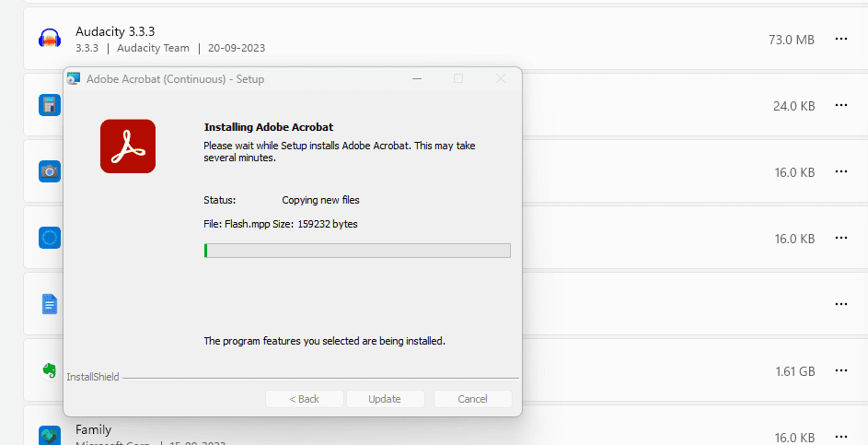Click the blue document app icon

tap(50, 304)
